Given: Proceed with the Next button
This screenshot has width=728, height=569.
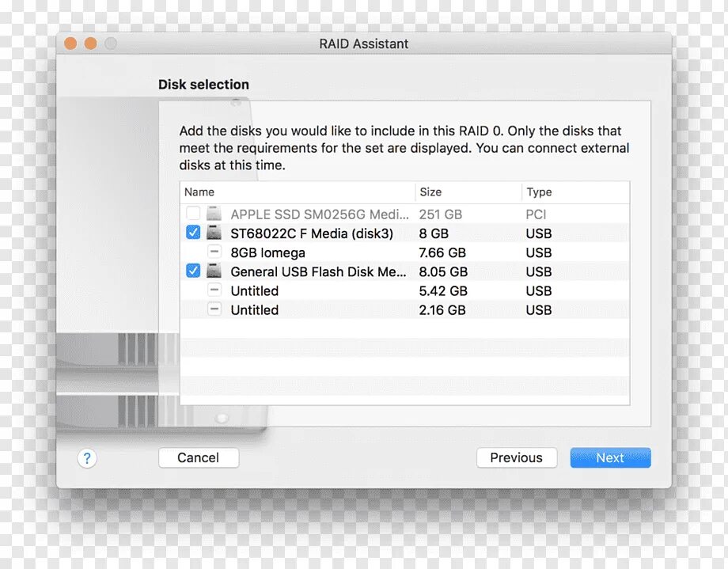Looking at the screenshot, I should pyautogui.click(x=611, y=457).
